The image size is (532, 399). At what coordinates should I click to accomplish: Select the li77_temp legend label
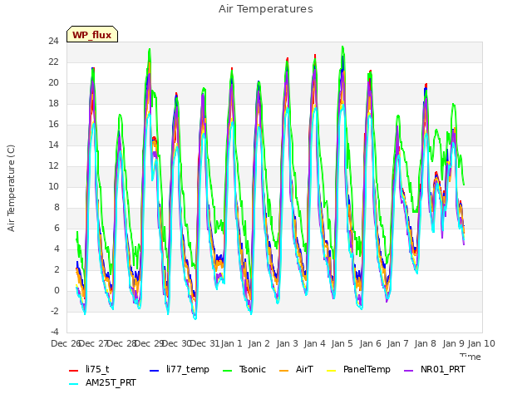pyautogui.click(x=188, y=369)
